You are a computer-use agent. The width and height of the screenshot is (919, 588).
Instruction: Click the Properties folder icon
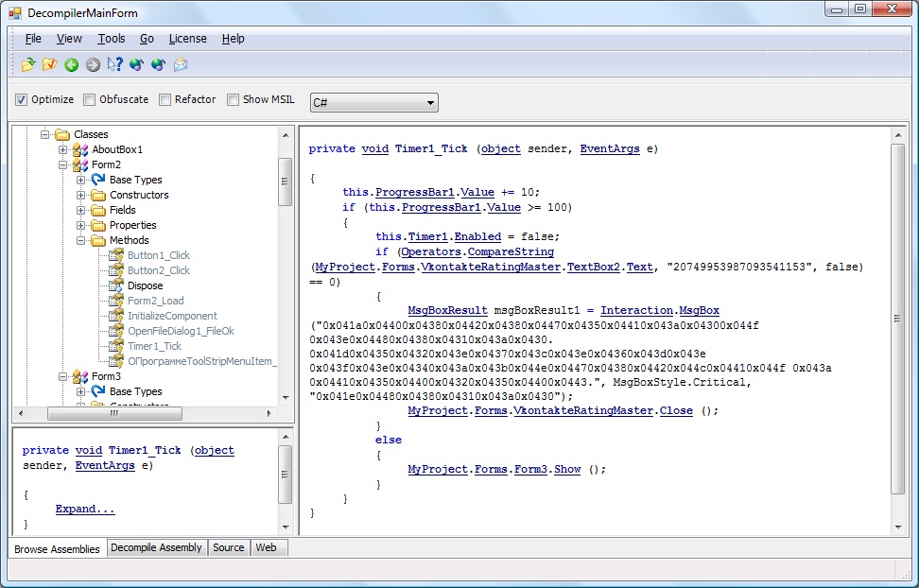tap(98, 226)
